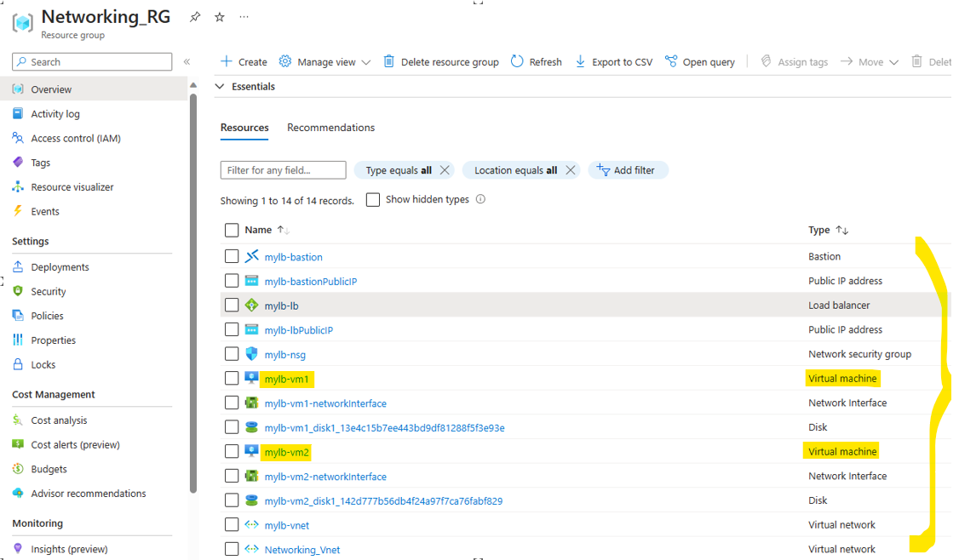
Task: Check the mylb-bastion row checkbox
Action: [231, 256]
